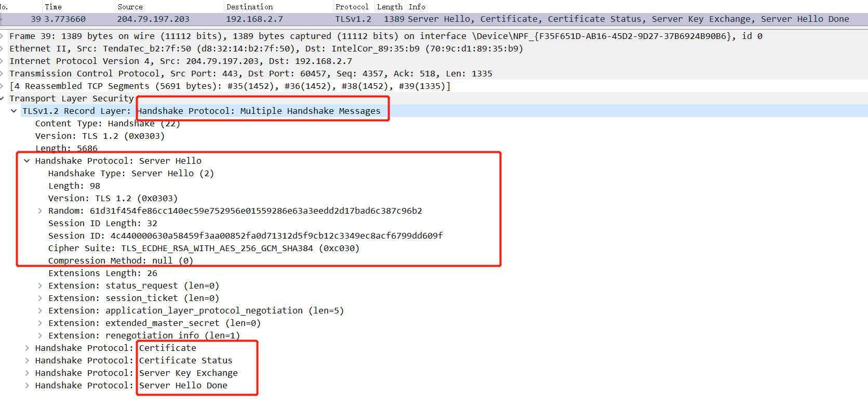This screenshot has height=419, width=868.
Task: Expand Handshake Protocol: Server Hello Done
Action: (x=27, y=386)
